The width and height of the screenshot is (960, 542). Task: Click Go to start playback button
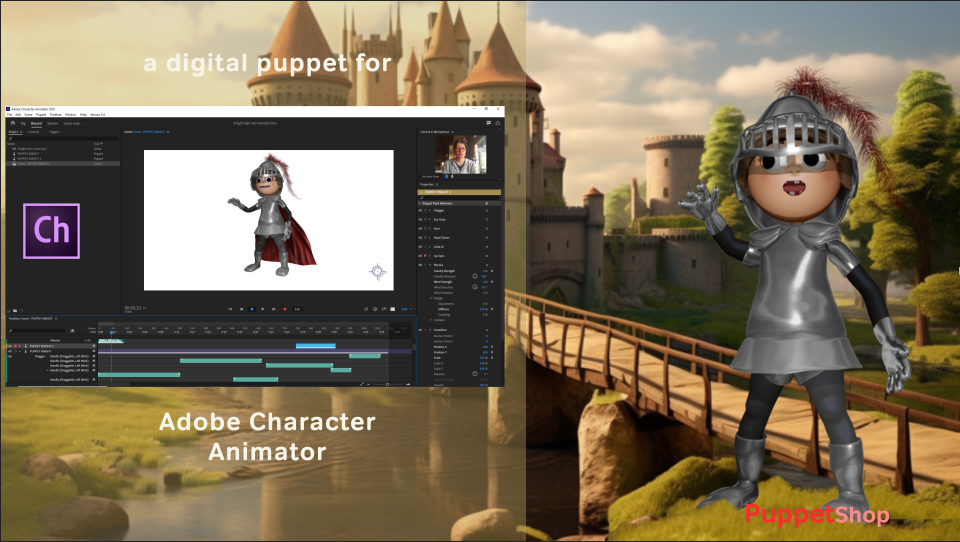coord(230,309)
